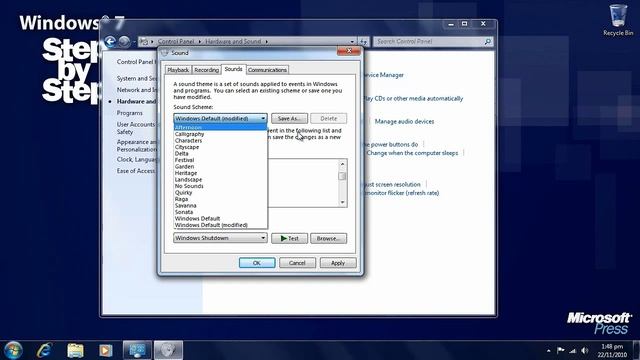Switch to the Playback tab
The height and width of the screenshot is (360, 640).
pyautogui.click(x=178, y=70)
